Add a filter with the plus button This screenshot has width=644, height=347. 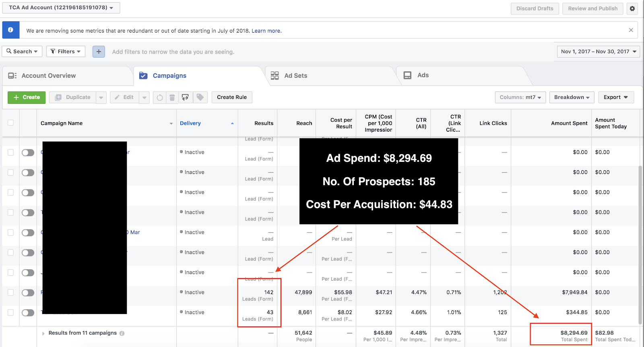coord(99,52)
